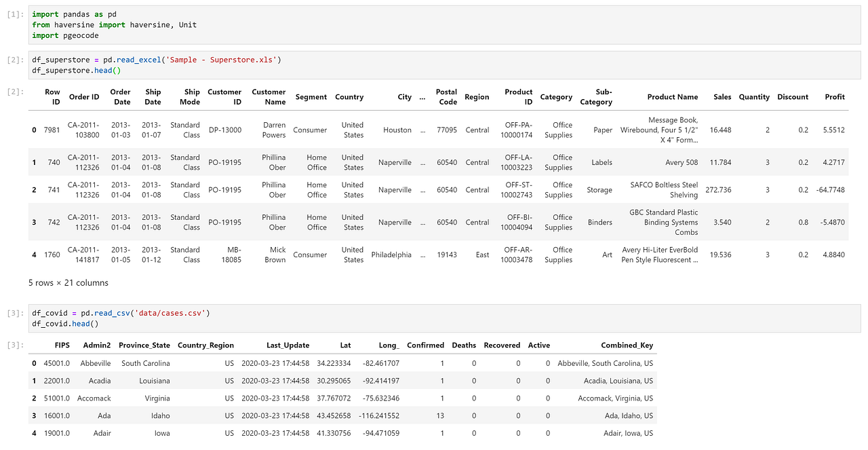Click the Avery 508 product name
Viewport: 868px width, 450px height.
[x=682, y=162]
